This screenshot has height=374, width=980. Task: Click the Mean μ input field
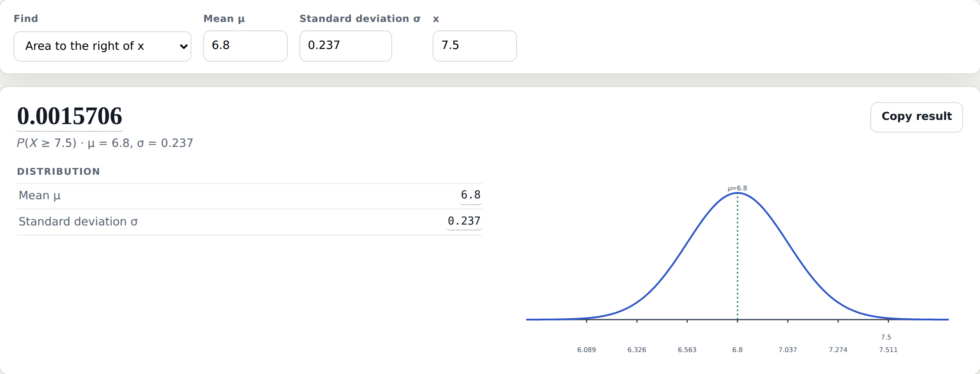245,46
